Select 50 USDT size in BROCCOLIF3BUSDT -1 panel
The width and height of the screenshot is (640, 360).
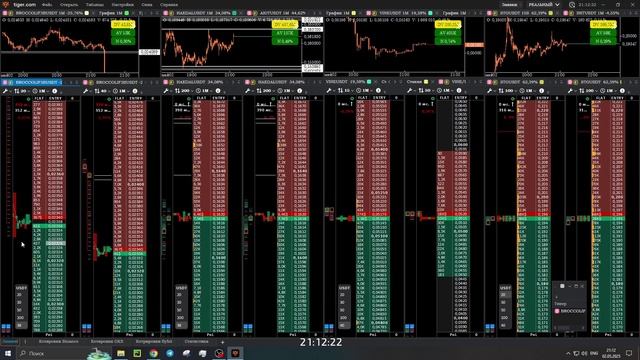pyautogui.click(x=20, y=310)
